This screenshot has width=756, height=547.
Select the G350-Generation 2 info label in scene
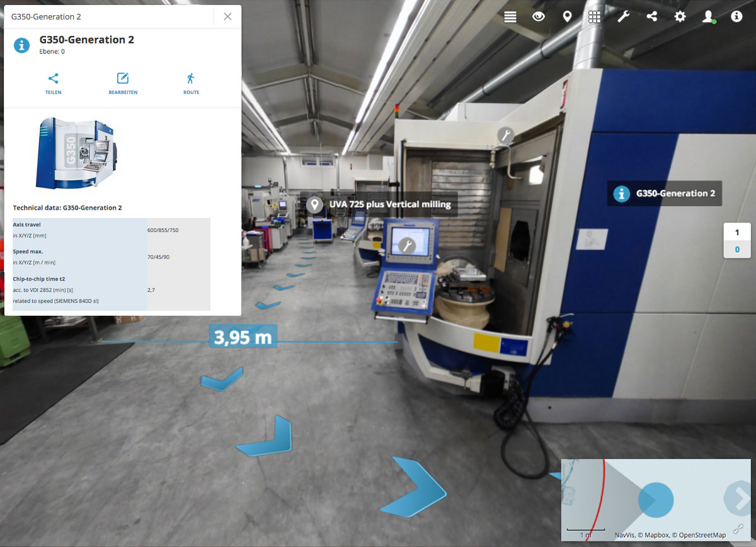(x=665, y=193)
